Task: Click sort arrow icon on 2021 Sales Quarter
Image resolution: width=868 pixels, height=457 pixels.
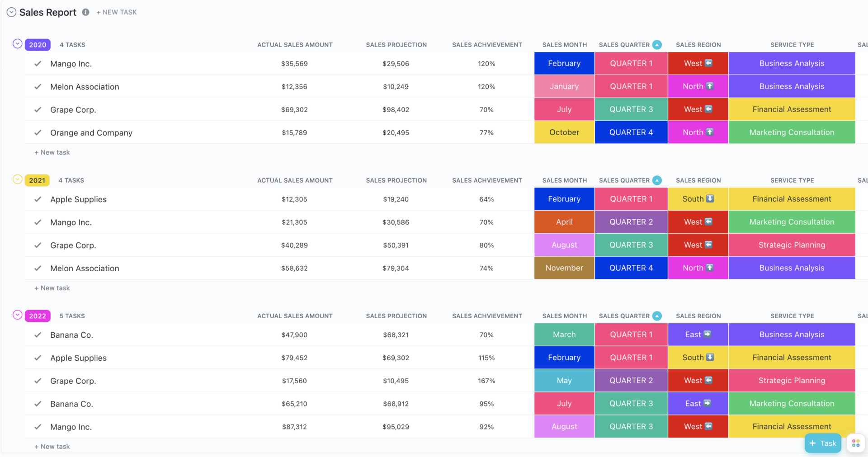Action: point(657,180)
